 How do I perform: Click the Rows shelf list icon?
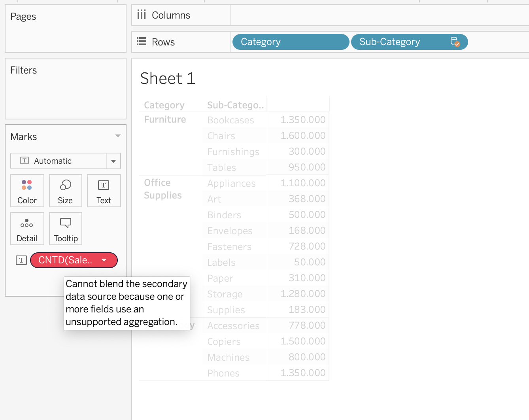141,42
